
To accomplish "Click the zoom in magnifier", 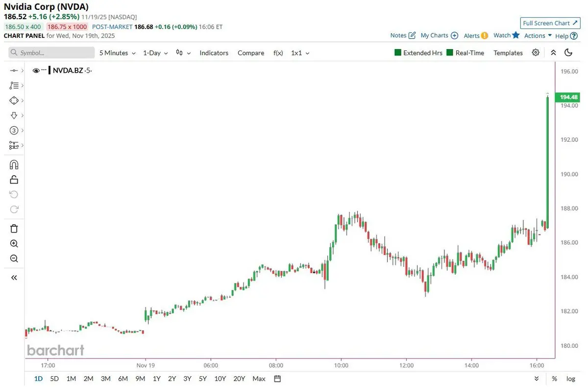I will pos(14,244).
